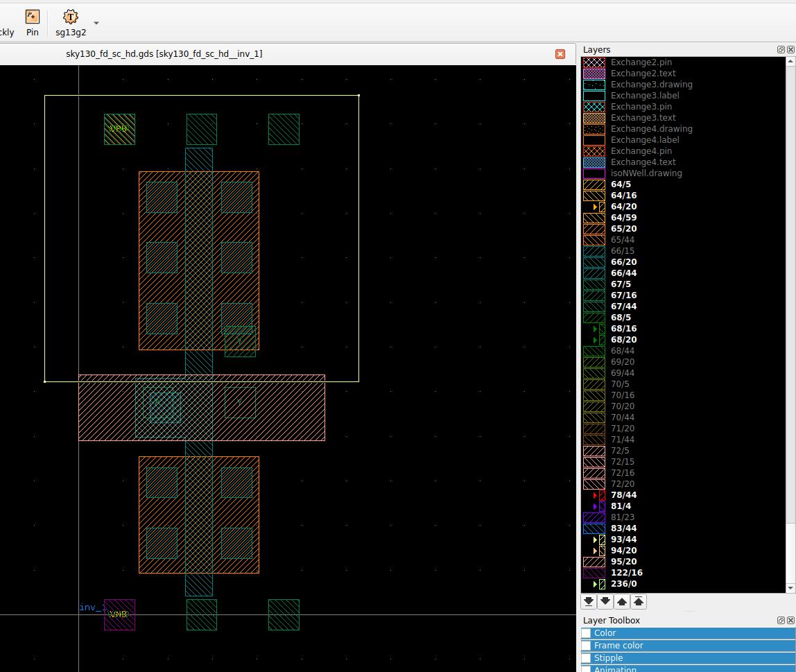Expand the 236/0 layer group
The image size is (796, 672).
pos(595,584)
